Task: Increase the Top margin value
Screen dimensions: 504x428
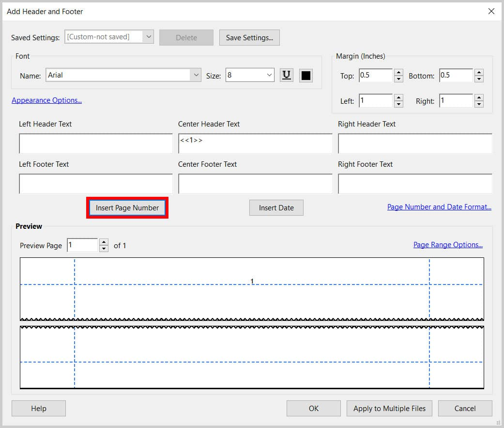Action: [x=398, y=73]
